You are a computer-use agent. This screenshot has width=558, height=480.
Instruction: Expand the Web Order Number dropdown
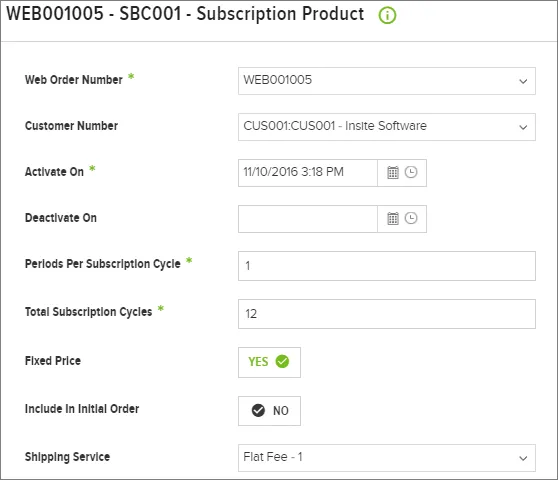click(x=387, y=81)
